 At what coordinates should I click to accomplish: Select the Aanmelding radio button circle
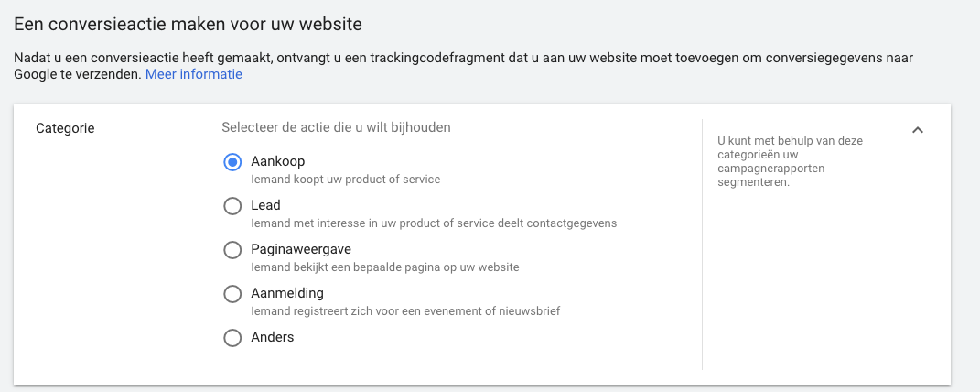pos(232,294)
